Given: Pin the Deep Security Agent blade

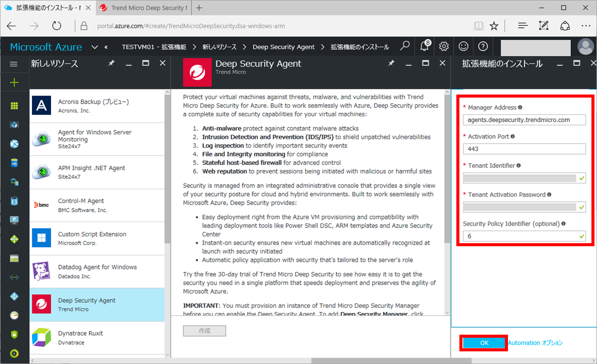Looking at the screenshot, I should click(x=391, y=63).
